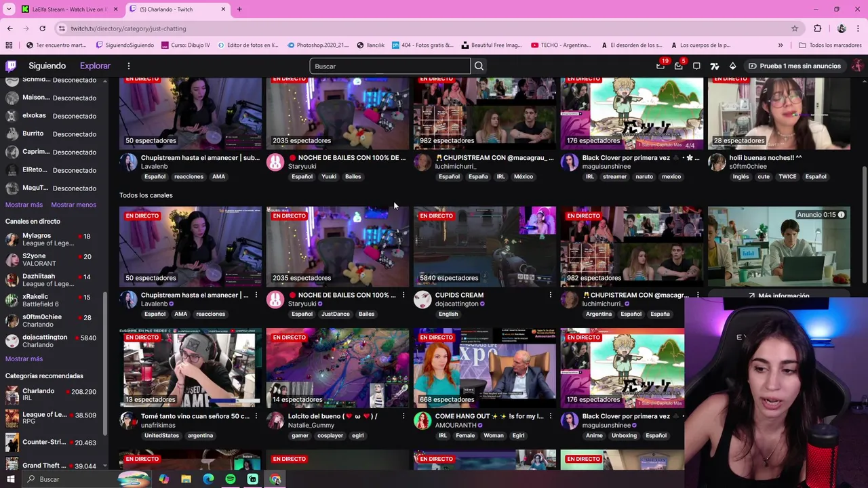
Task: Open League of Legends recommended category
Action: click(x=51, y=418)
